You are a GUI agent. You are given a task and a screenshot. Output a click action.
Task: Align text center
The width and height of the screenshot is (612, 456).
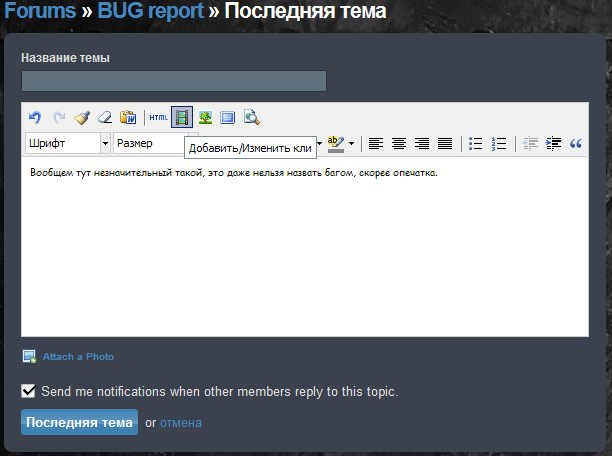click(399, 144)
